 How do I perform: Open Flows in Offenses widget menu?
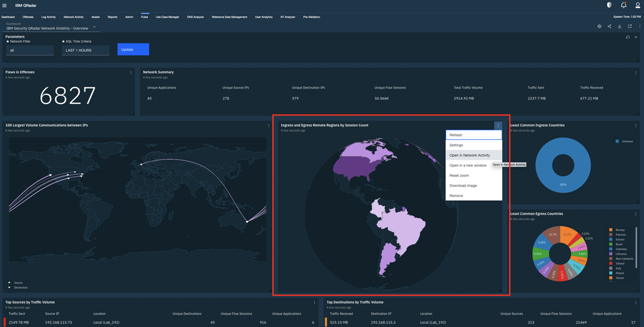pos(131,72)
